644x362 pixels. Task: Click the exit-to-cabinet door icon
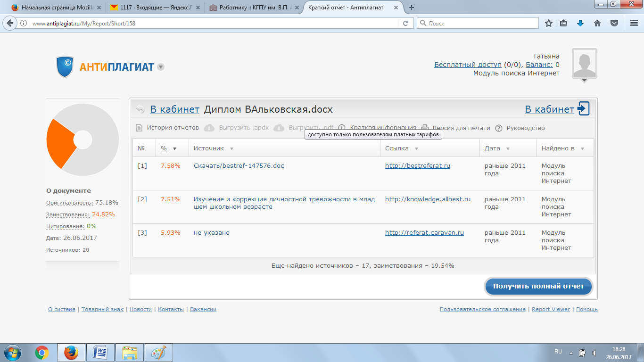coord(583,109)
